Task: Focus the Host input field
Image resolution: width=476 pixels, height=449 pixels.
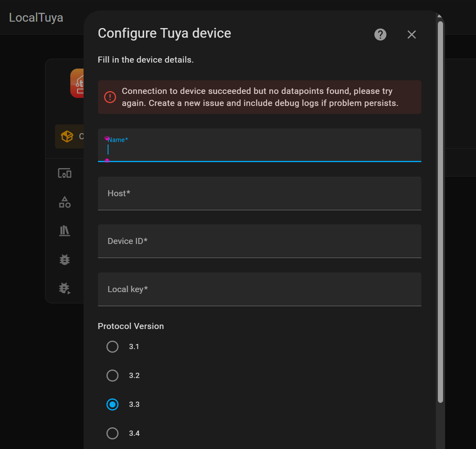Action: tap(259, 193)
